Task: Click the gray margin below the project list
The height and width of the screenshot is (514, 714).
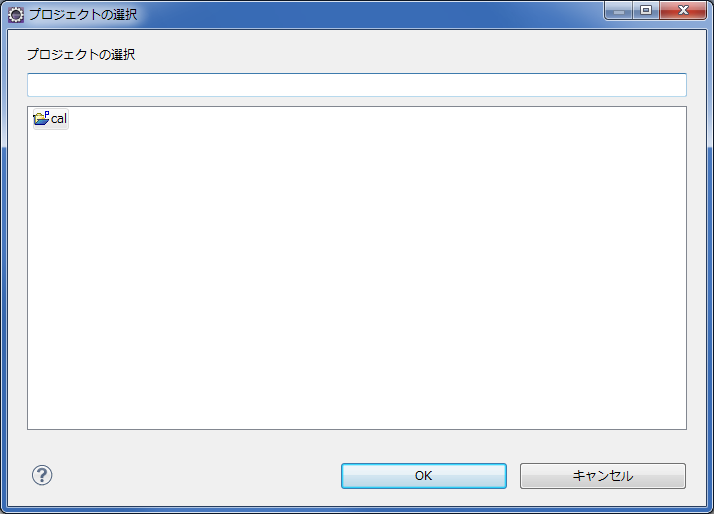Action: (x=357, y=444)
